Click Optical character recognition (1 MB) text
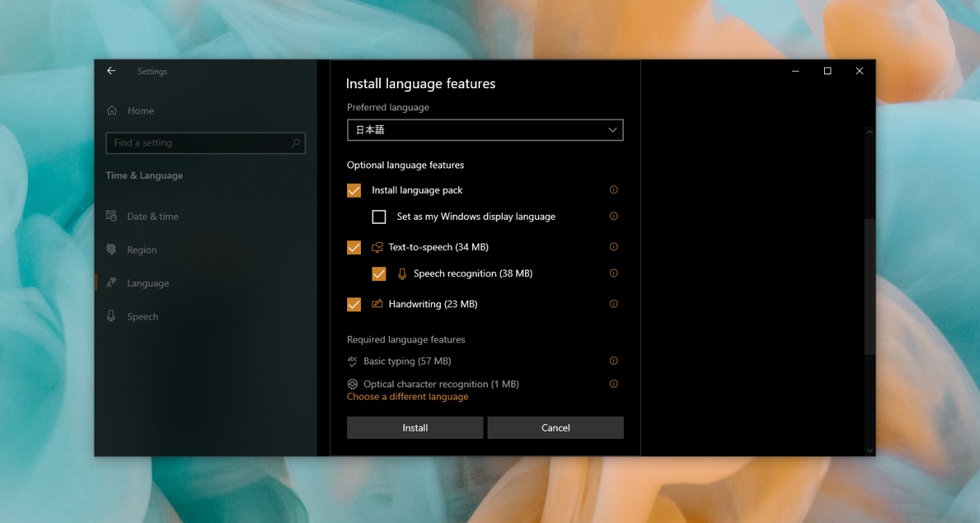980x523 pixels. 441,384
